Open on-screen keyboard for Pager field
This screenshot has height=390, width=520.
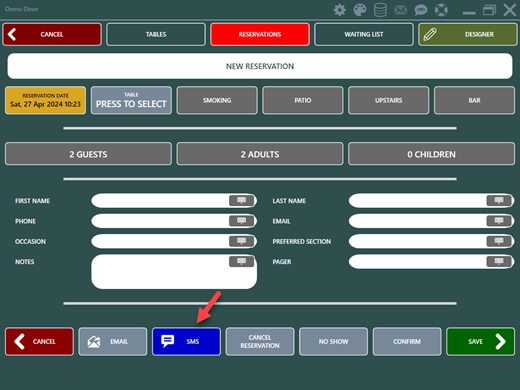499,262
